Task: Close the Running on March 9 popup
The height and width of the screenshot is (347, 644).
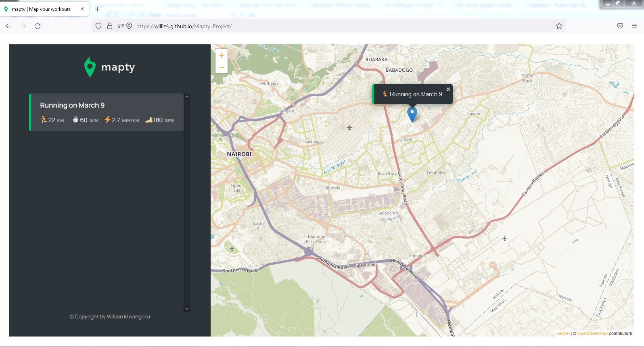Action: 448,89
